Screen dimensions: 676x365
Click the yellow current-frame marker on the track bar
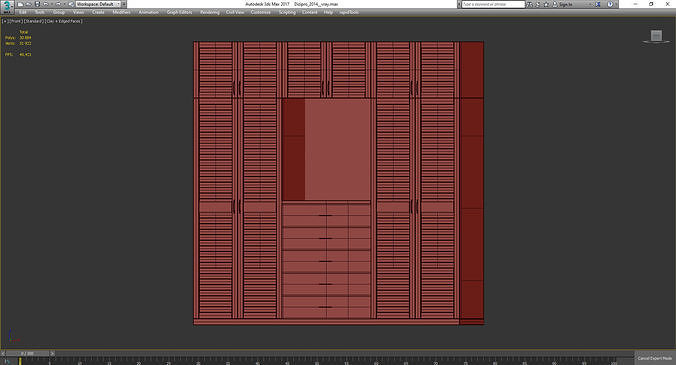coord(20,361)
